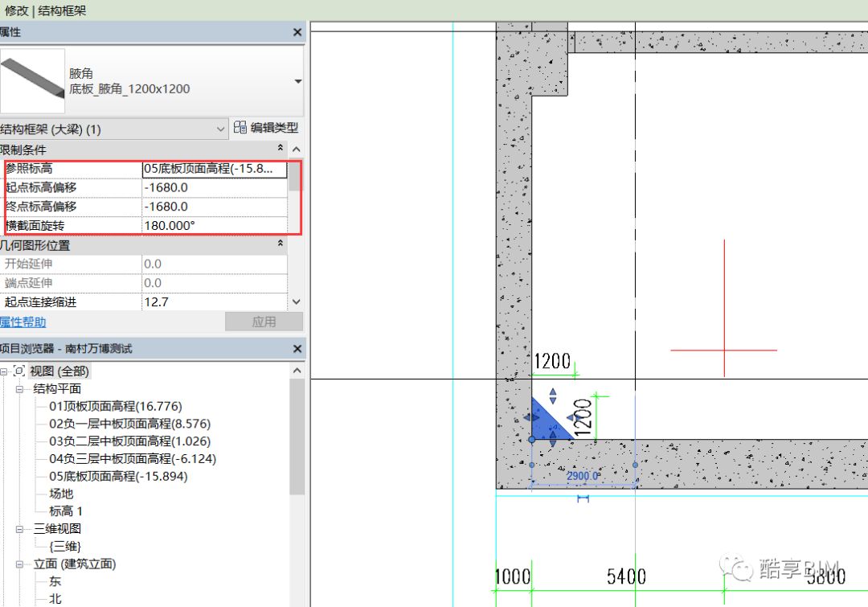The width and height of the screenshot is (868, 607).
Task: Open the 属性帮助 link
Action: click(x=23, y=322)
